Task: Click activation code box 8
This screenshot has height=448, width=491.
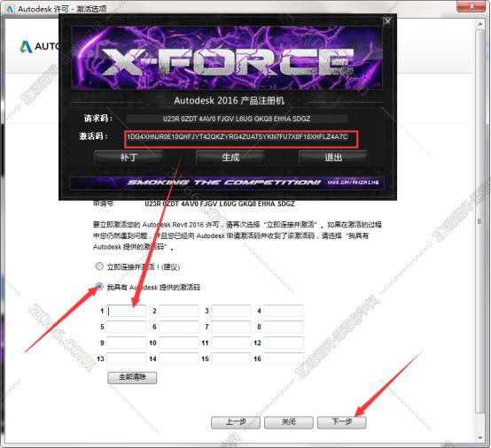Action: coord(284,327)
